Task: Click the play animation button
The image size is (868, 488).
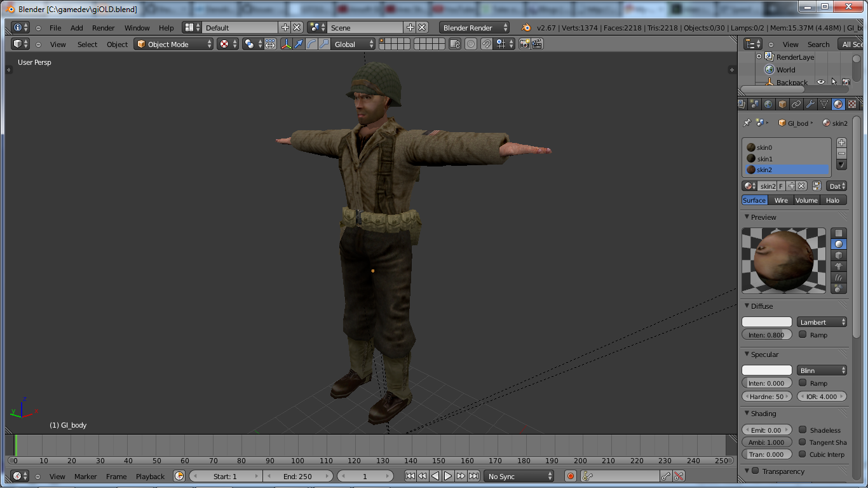Action: click(448, 476)
